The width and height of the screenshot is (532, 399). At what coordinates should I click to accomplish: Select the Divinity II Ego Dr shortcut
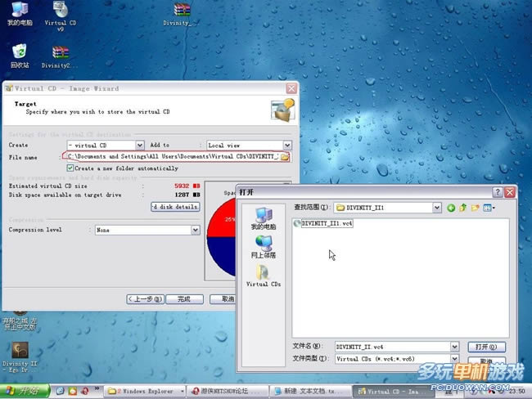click(20, 357)
